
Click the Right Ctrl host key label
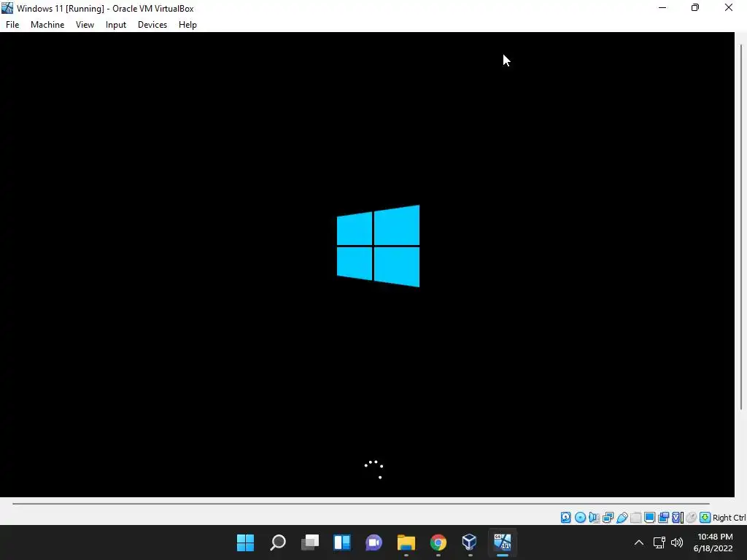729,518
